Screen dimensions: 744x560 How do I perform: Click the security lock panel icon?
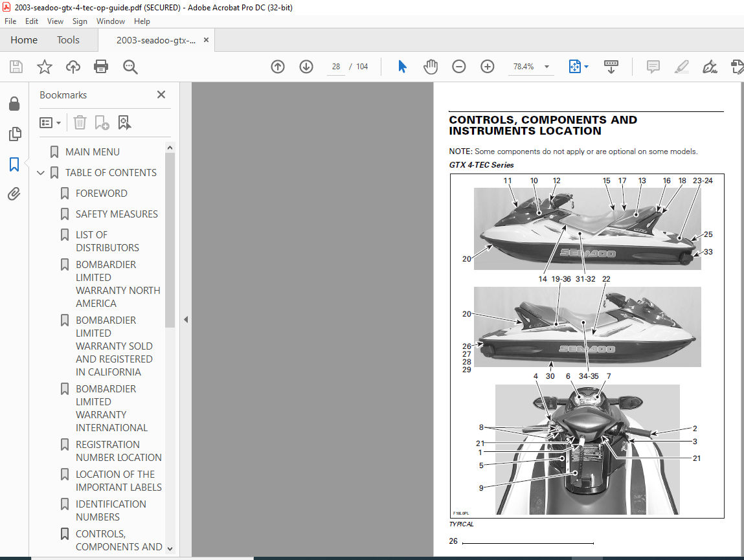(x=14, y=104)
